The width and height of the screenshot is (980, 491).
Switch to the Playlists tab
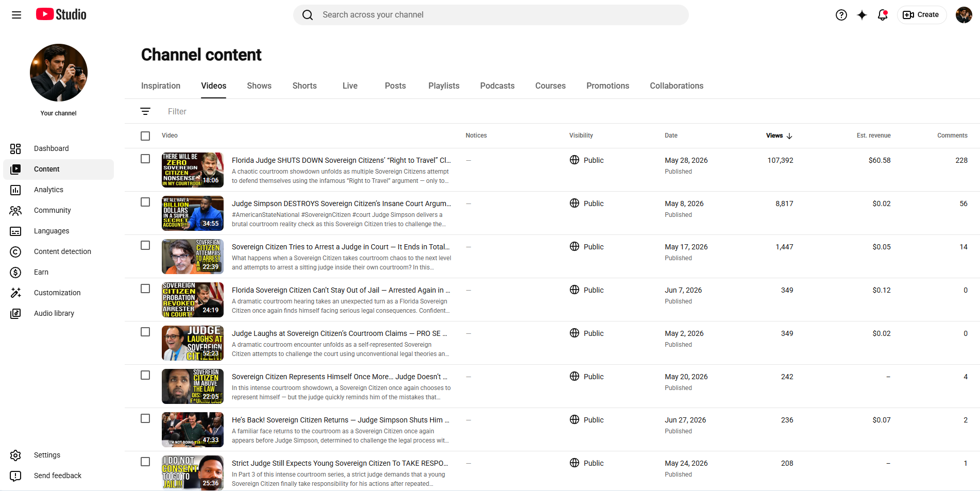[444, 86]
